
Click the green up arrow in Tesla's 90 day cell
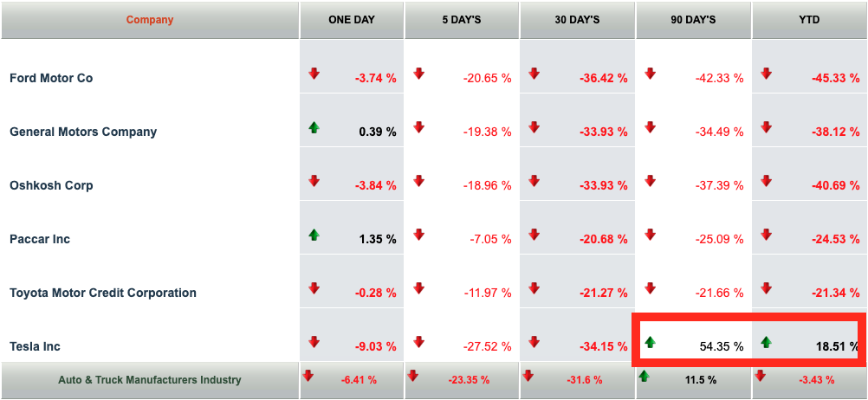(650, 342)
